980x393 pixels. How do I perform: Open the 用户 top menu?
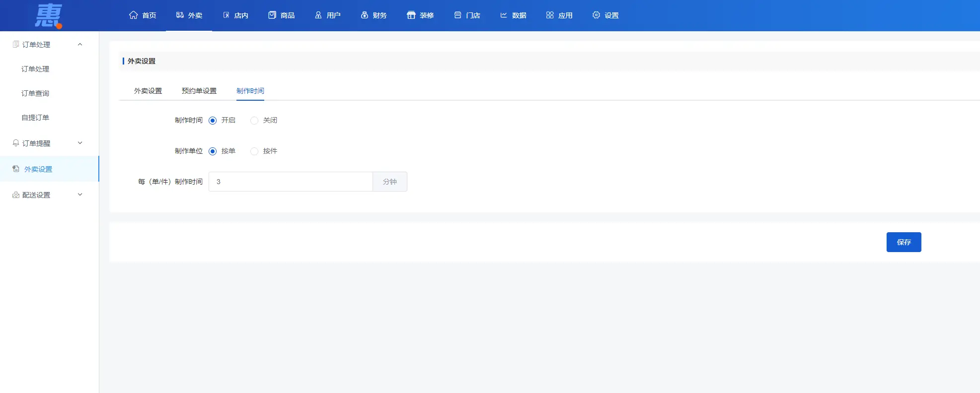tap(328, 15)
